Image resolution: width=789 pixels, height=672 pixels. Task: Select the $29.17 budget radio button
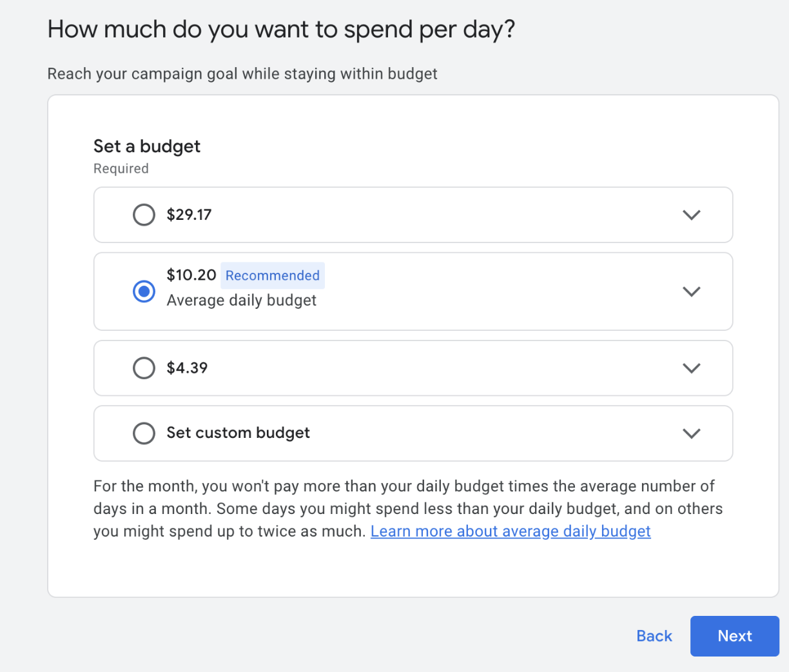[144, 215]
